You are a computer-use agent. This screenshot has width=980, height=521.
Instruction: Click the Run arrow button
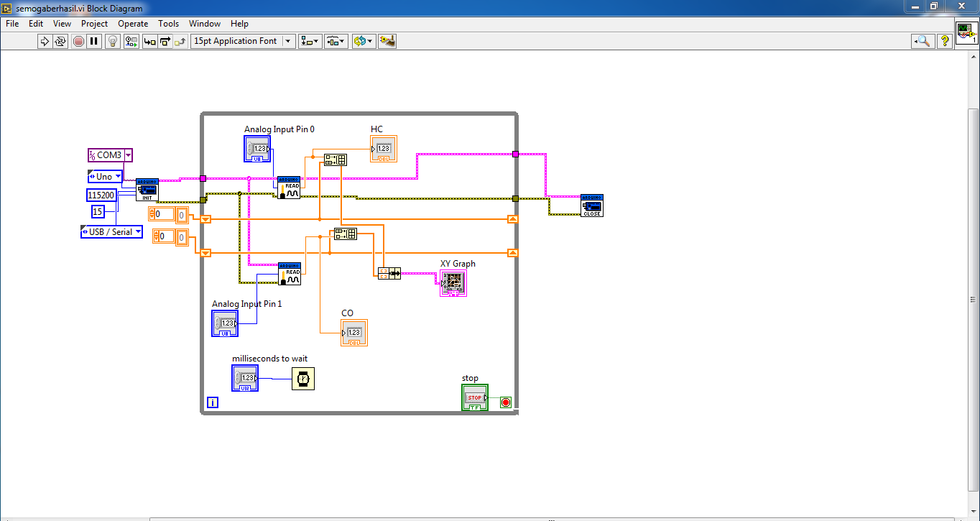pyautogui.click(x=45, y=41)
